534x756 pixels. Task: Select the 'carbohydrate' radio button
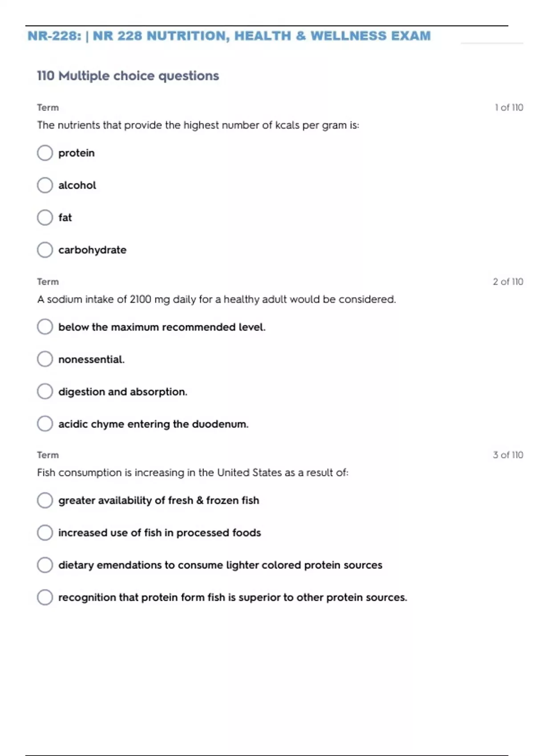(45, 250)
